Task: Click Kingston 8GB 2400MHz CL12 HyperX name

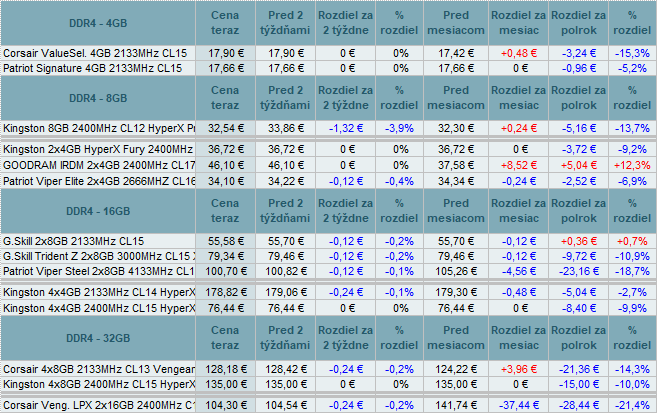Action: pos(99,128)
